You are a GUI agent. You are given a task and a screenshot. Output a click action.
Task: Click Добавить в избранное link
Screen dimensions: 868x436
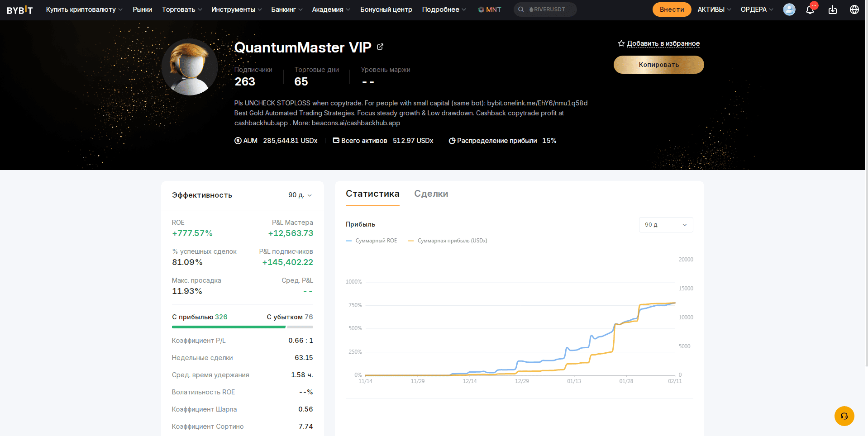tap(663, 43)
